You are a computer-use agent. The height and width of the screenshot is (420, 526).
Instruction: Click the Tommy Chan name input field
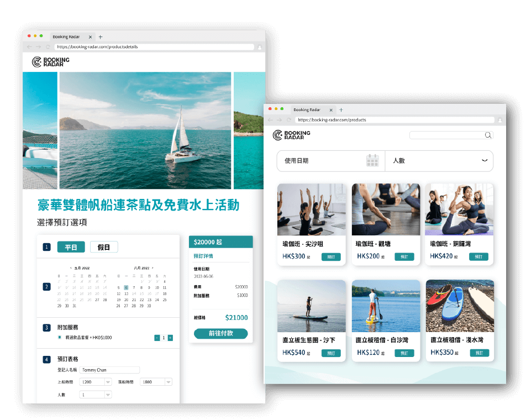coord(109,370)
